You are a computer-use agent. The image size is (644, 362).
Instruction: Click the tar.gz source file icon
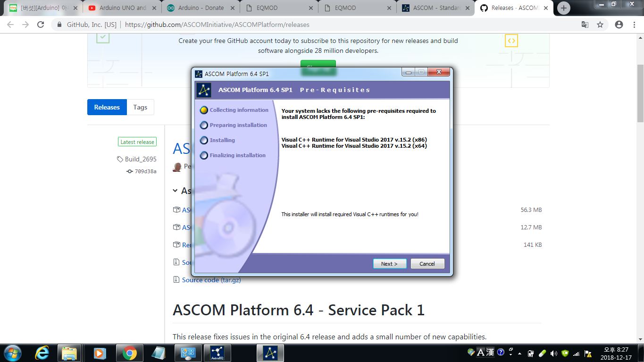tap(176, 280)
